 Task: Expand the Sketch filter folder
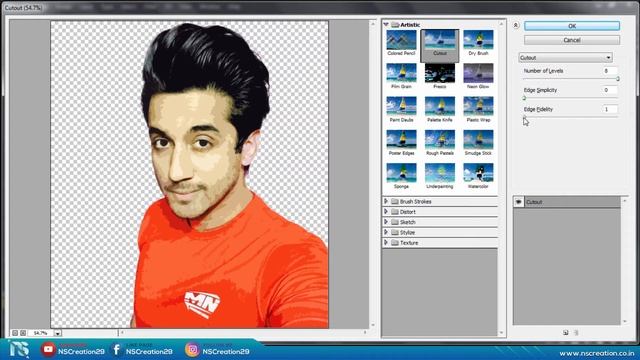coord(386,222)
